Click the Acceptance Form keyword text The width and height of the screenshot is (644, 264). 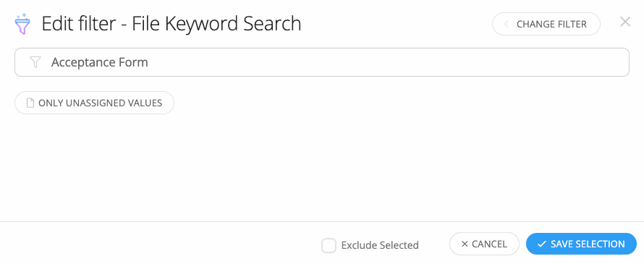(100, 62)
